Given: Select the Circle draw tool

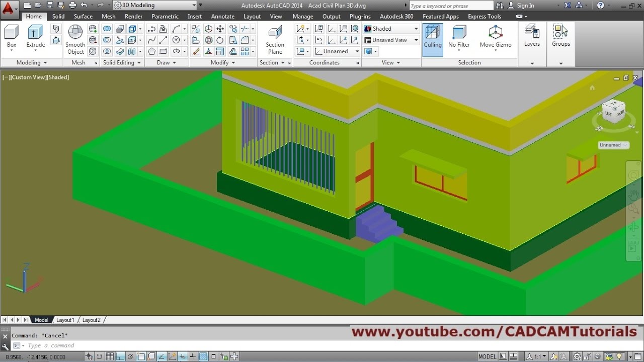Looking at the screenshot, I should [176, 40].
